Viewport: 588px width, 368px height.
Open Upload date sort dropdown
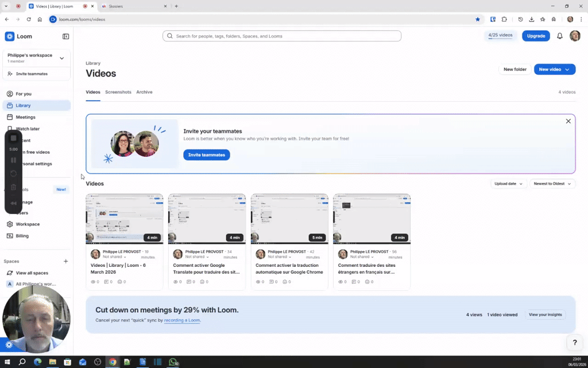pyautogui.click(x=509, y=183)
